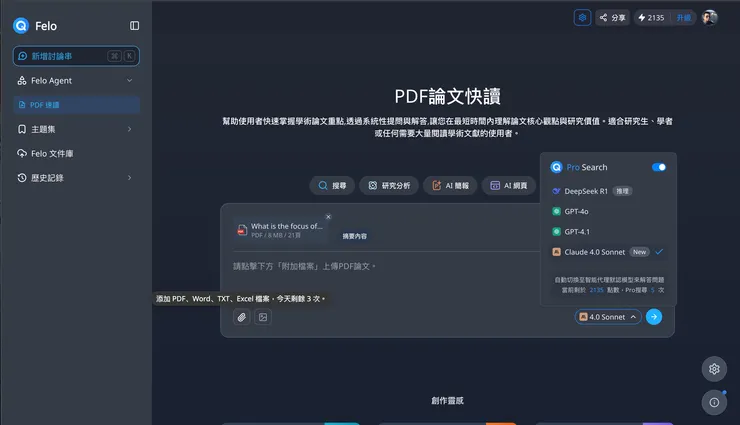This screenshot has width=740, height=425.
Task: Click the 摘要內容 button
Action: coord(354,236)
